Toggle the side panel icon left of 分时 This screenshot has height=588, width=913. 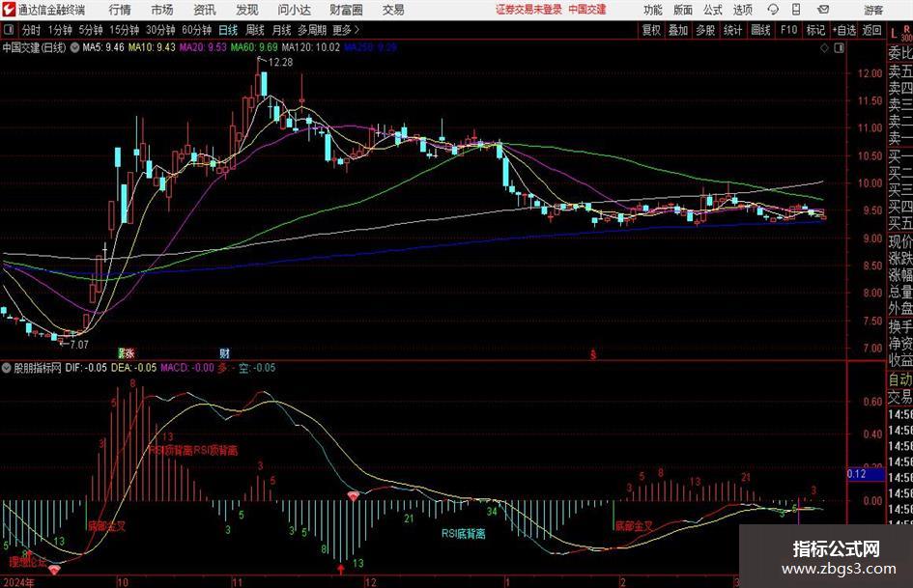tap(9, 30)
